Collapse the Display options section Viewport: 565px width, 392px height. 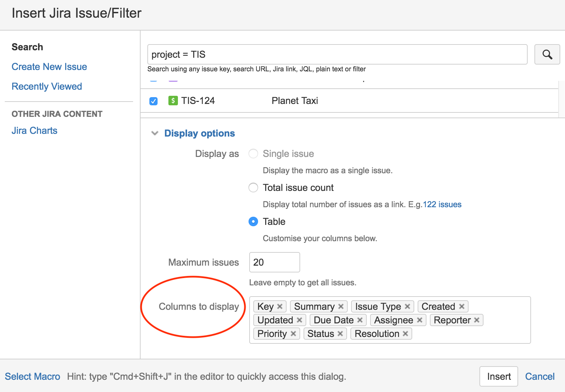point(155,133)
